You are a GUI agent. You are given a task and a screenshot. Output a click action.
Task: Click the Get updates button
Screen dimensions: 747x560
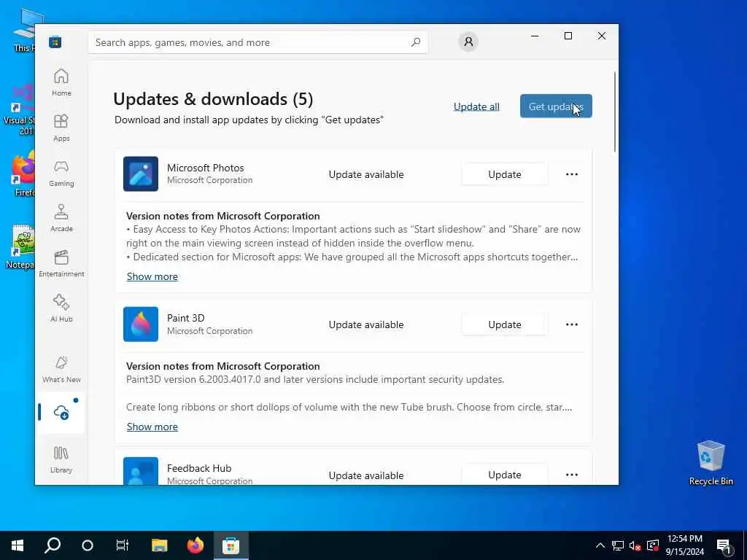(x=556, y=106)
